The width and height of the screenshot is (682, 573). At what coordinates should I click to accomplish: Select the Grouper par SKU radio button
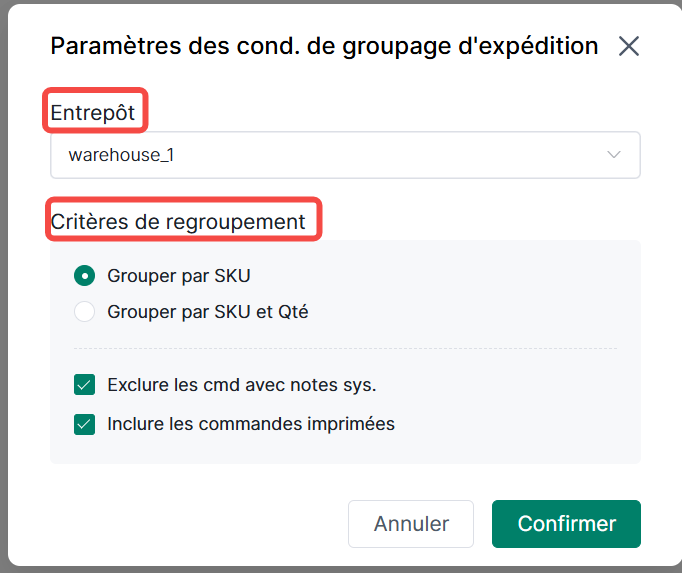point(85,275)
